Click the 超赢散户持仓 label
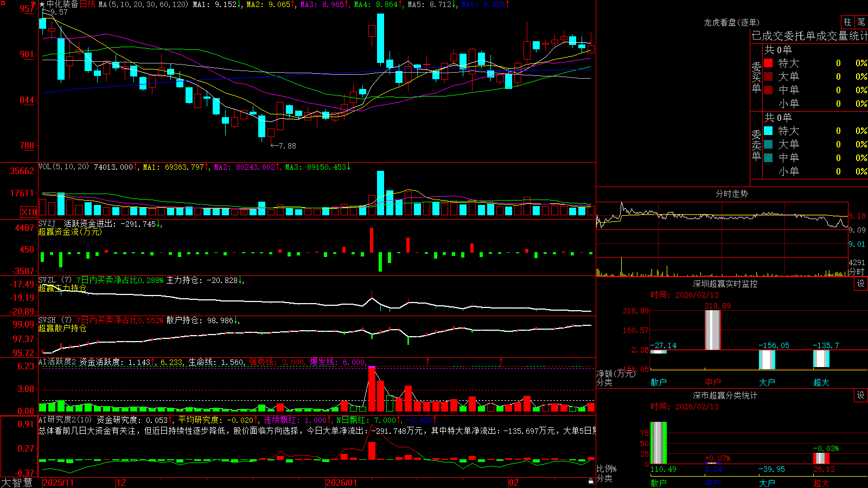The width and height of the screenshot is (868, 488). click(x=62, y=328)
